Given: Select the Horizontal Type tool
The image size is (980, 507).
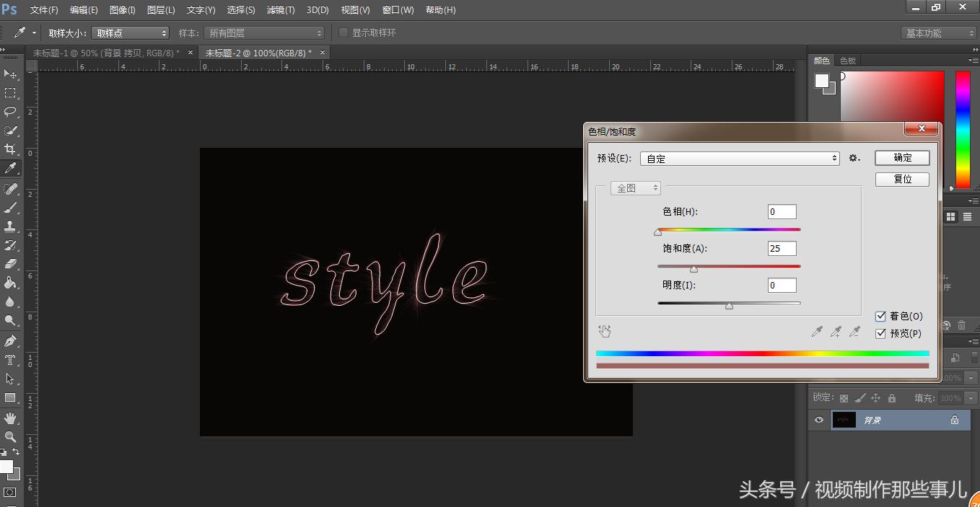Looking at the screenshot, I should pos(10,358).
